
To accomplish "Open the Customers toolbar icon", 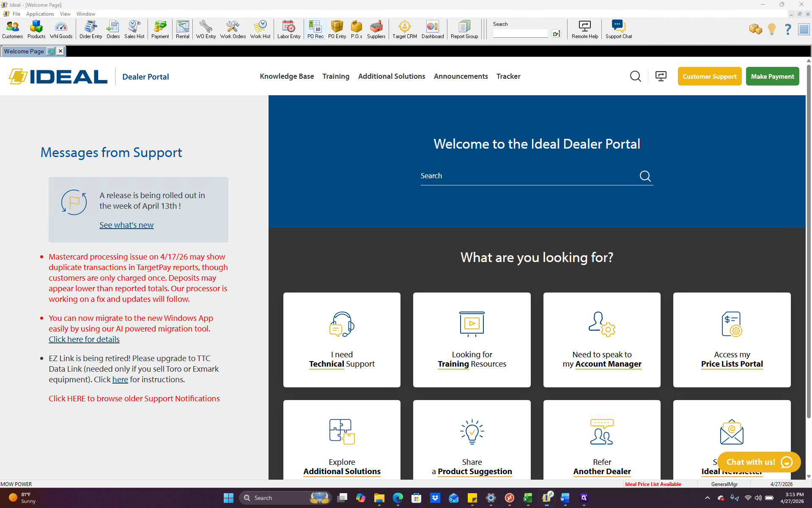I will coord(13,30).
